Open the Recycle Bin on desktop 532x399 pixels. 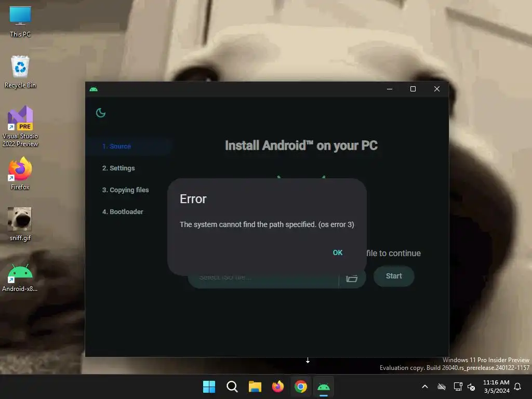click(20, 72)
